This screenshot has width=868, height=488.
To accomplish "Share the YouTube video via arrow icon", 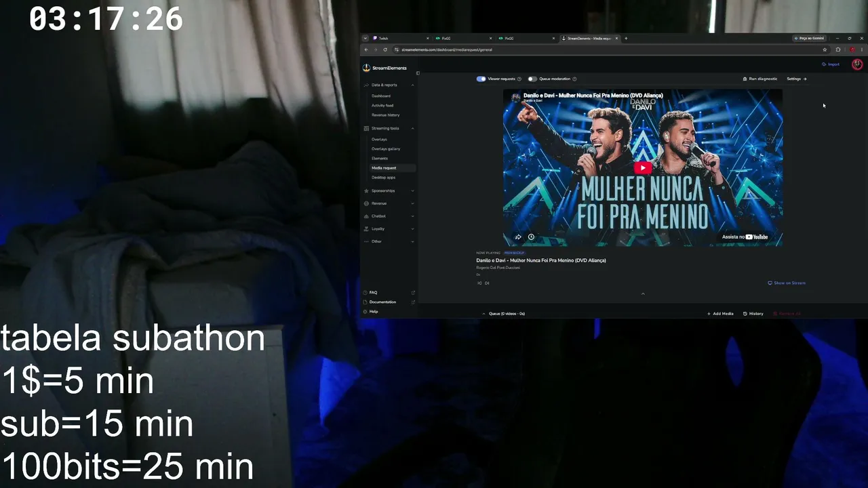I will [x=518, y=237].
